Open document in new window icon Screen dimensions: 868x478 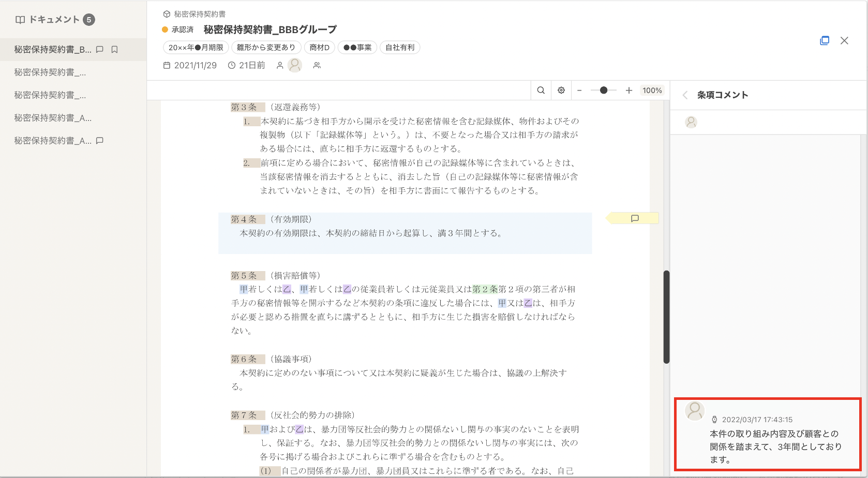[825, 41]
